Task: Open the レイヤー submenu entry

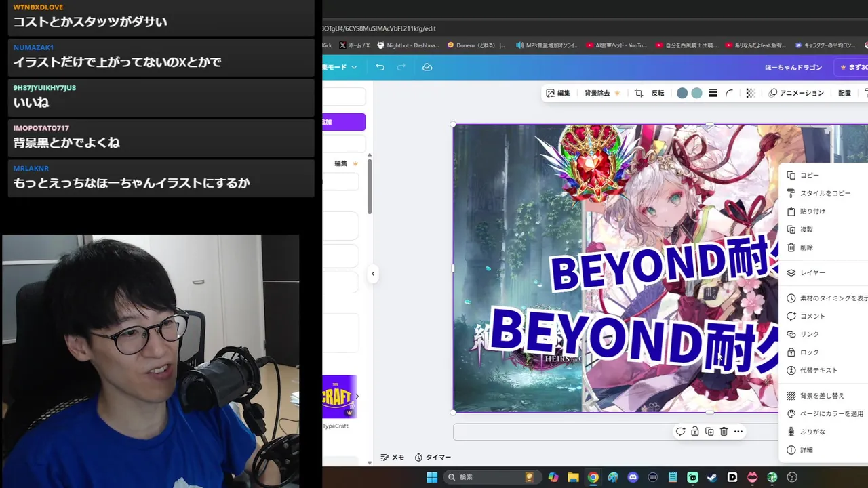Action: (x=823, y=272)
